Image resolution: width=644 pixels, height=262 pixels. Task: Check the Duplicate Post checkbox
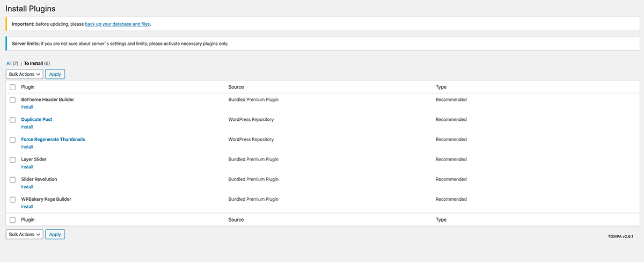[12, 120]
